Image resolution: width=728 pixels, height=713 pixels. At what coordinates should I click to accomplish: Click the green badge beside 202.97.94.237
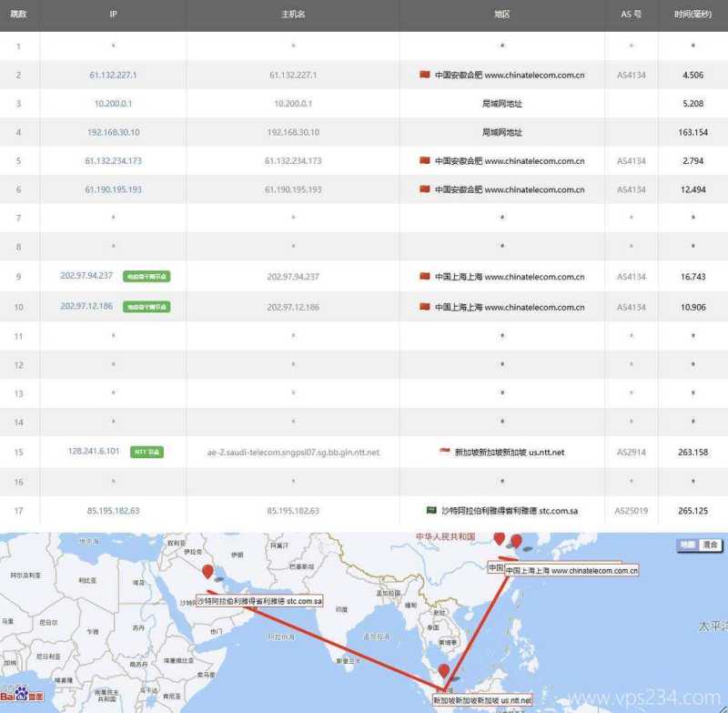[147, 277]
